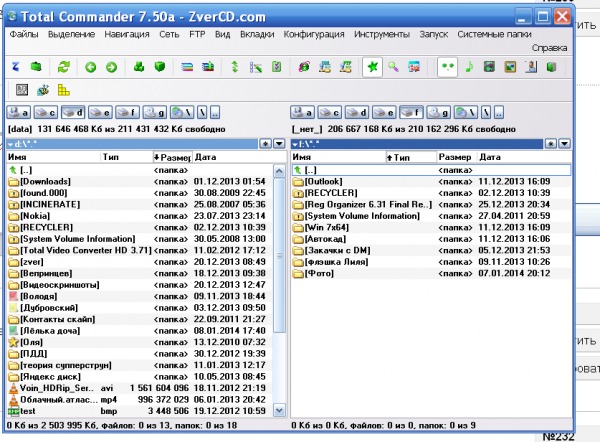This screenshot has width=600, height=442.
Task: Select the [Outlook] folder in right panel
Action: tap(431, 181)
